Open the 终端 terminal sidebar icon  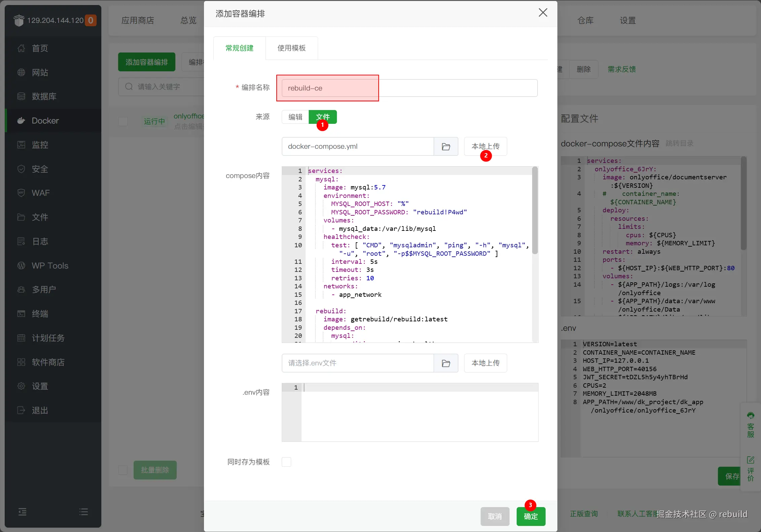(x=21, y=314)
